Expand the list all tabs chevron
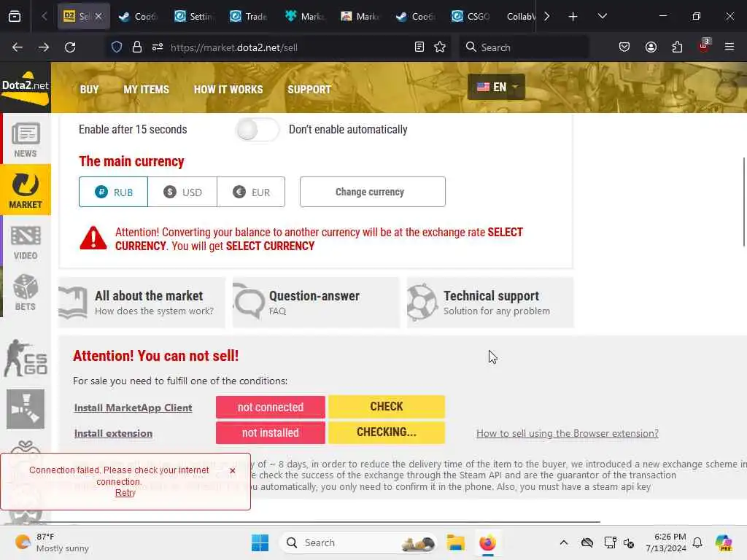 (x=602, y=16)
